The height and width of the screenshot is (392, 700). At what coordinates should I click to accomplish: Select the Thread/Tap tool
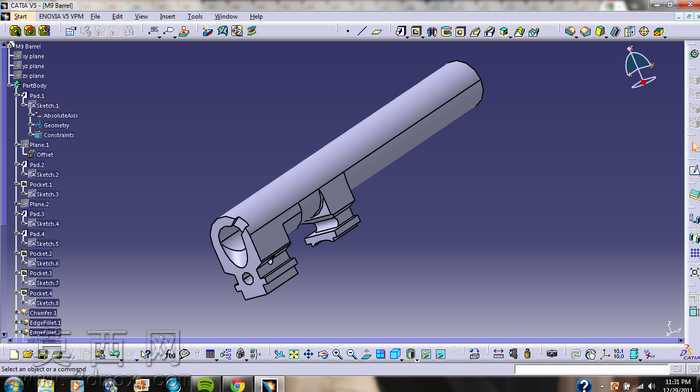[644, 31]
